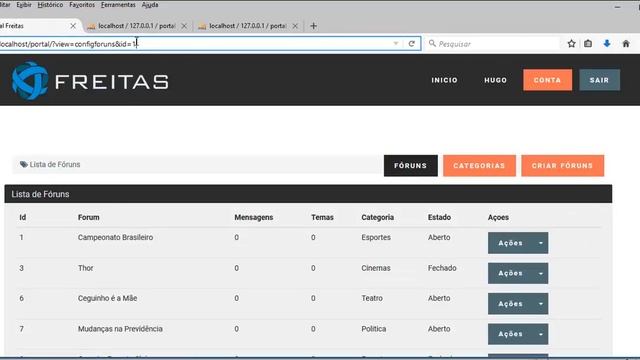Click the bookmark star icon

(x=571, y=44)
